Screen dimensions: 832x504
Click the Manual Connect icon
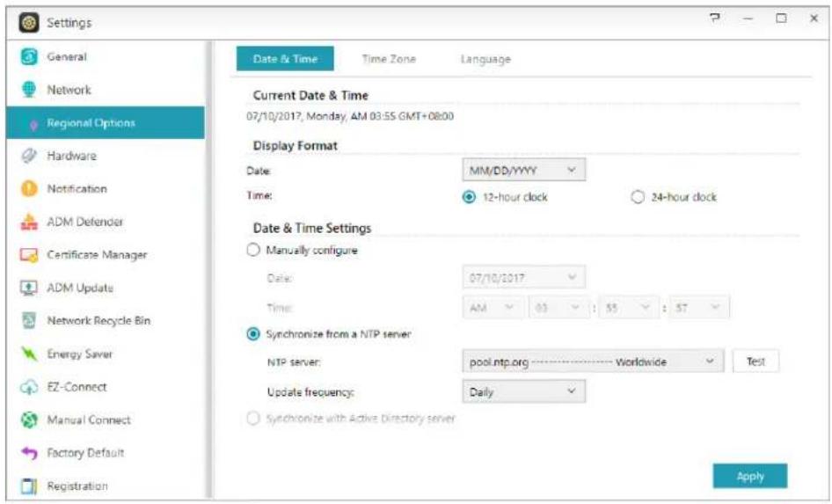[29, 420]
